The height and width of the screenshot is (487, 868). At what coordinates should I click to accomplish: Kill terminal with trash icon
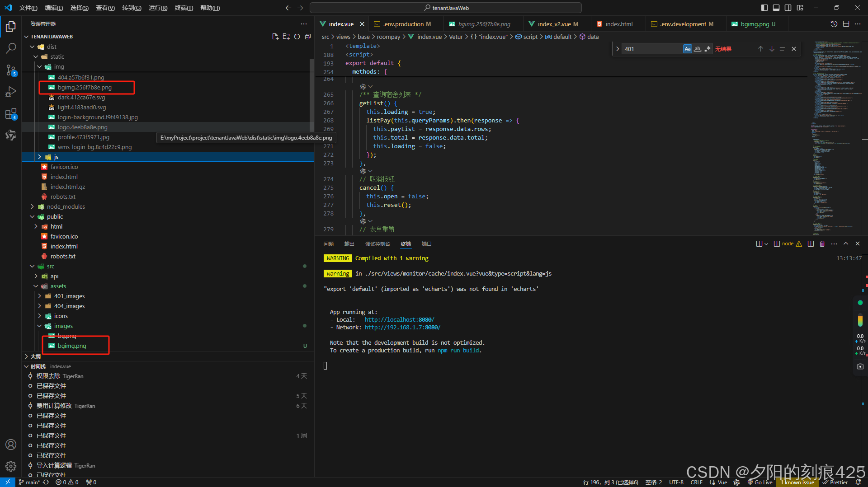822,243
